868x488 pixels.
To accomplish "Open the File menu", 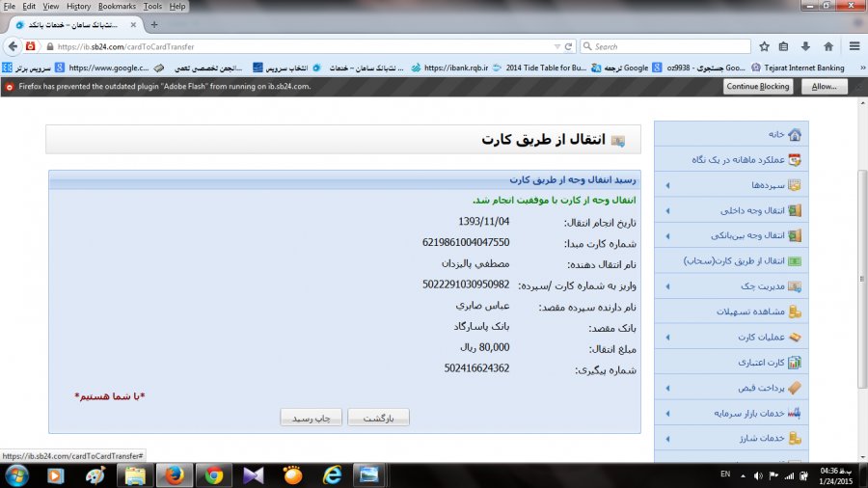I will tap(10, 6).
